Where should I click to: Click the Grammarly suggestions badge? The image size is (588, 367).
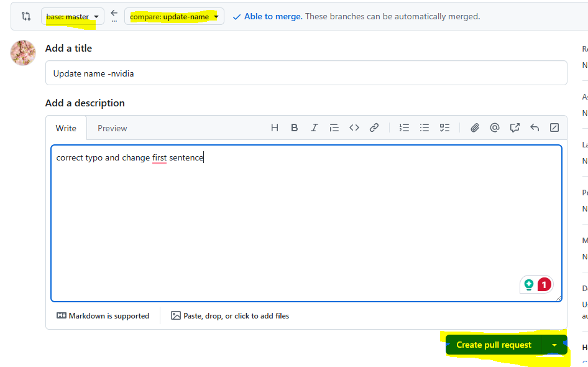[x=536, y=284]
